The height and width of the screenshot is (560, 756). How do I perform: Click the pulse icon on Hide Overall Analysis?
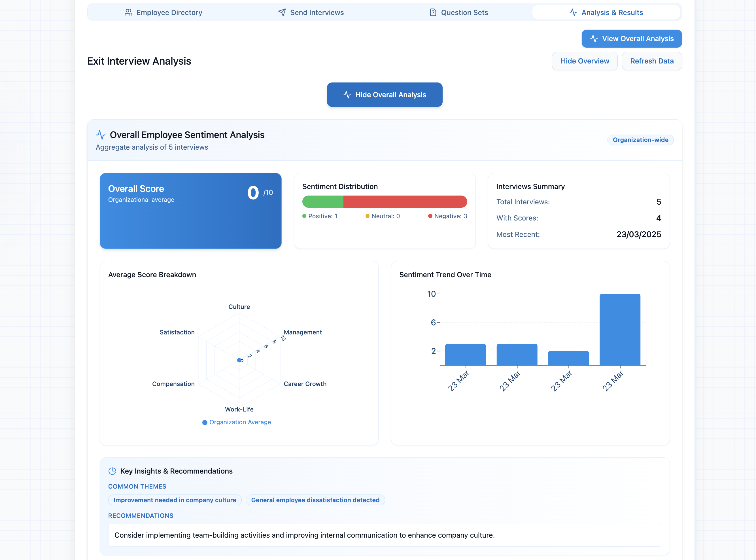(347, 95)
